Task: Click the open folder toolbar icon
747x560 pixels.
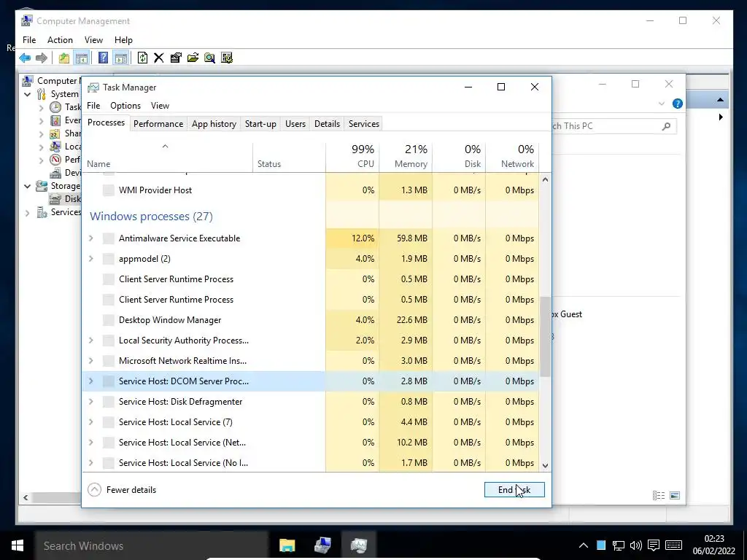Action: 193,58
